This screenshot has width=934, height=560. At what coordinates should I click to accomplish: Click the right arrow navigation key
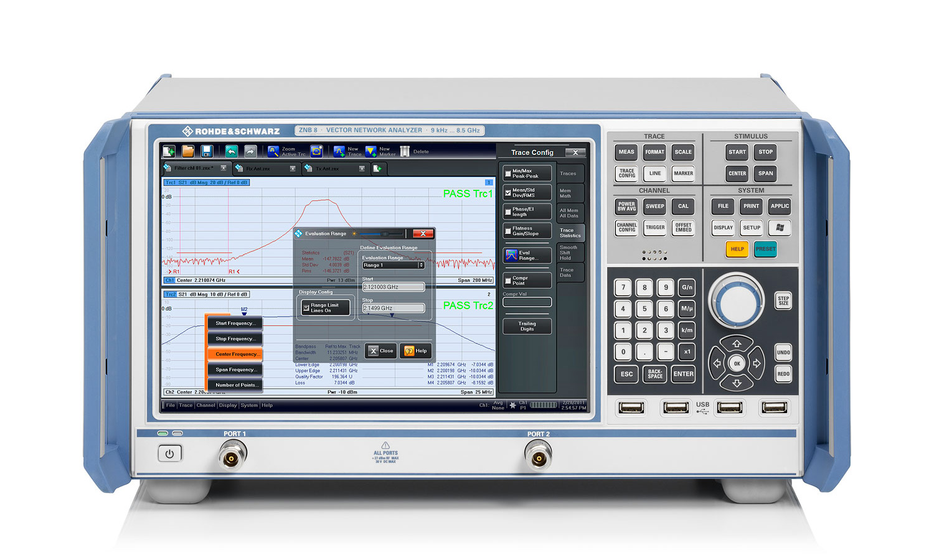pyautogui.click(x=757, y=363)
